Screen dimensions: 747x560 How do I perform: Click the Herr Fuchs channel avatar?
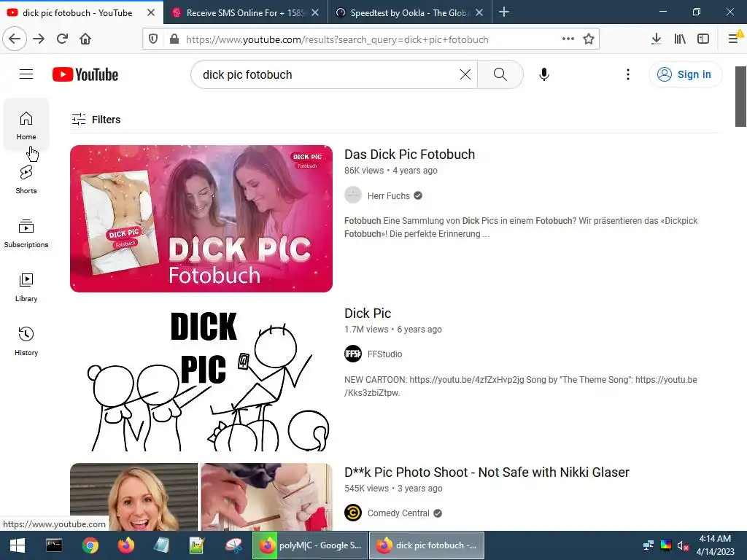pos(353,195)
